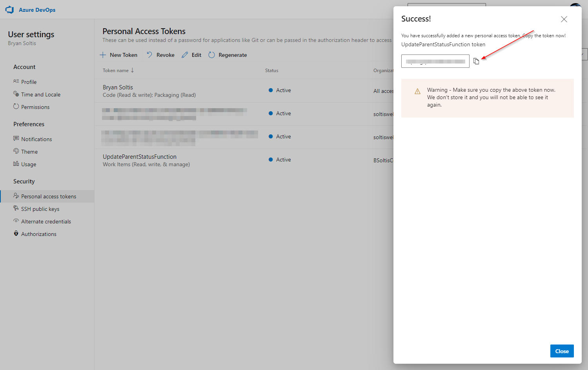
Task: Open SSH public keys page
Action: pos(40,209)
